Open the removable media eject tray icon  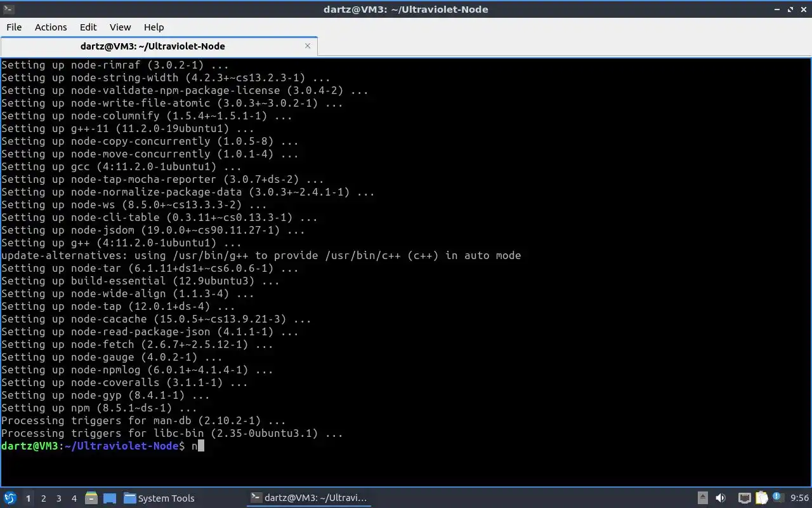click(x=703, y=498)
